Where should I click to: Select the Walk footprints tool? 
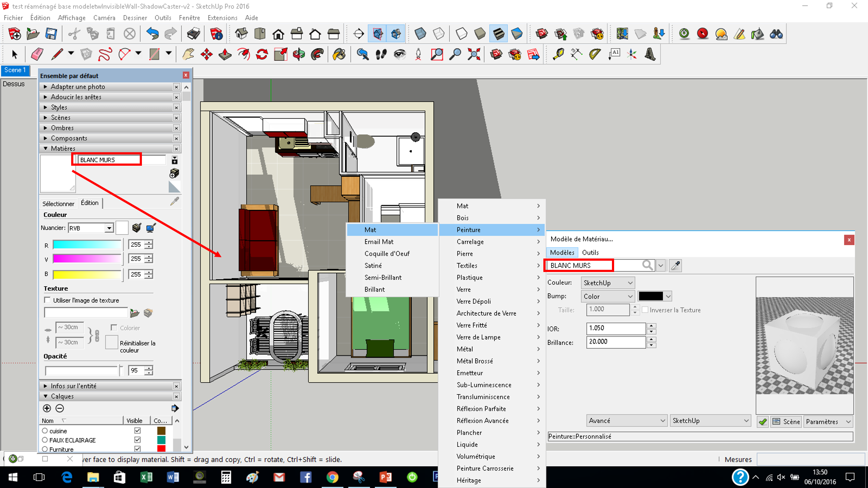click(x=381, y=54)
